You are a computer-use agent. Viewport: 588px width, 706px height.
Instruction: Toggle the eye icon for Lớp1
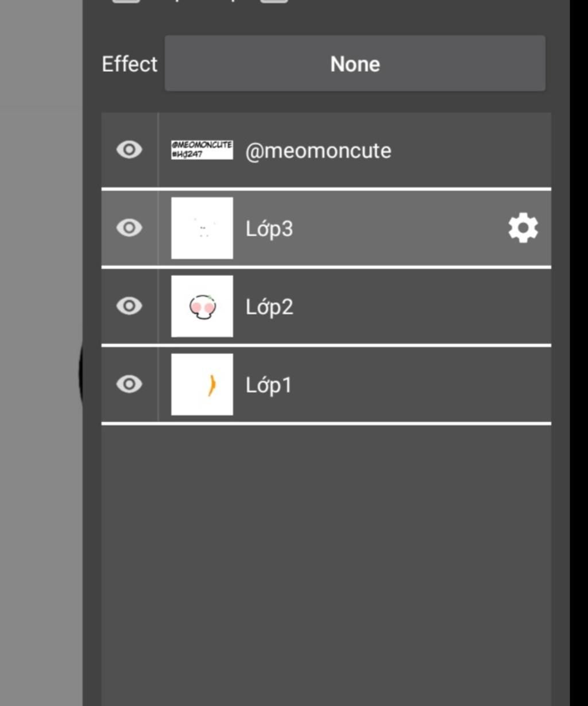129,384
